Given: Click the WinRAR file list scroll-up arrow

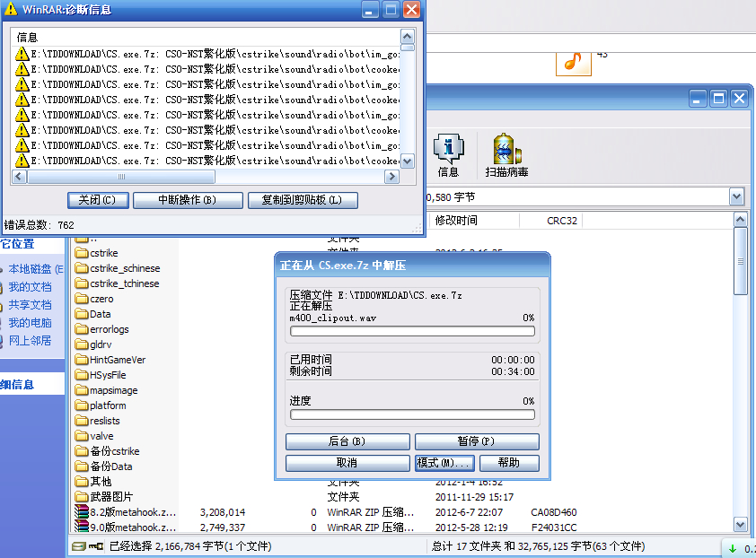Looking at the screenshot, I should coord(741,220).
